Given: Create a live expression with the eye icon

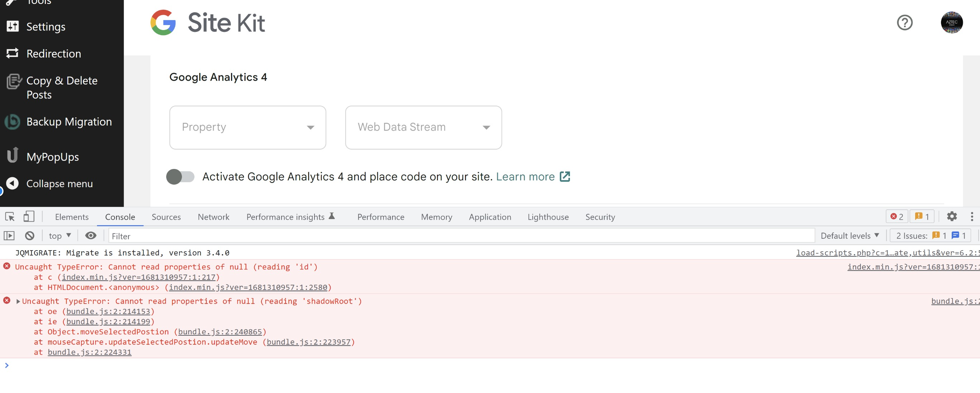Looking at the screenshot, I should pyautogui.click(x=91, y=236).
